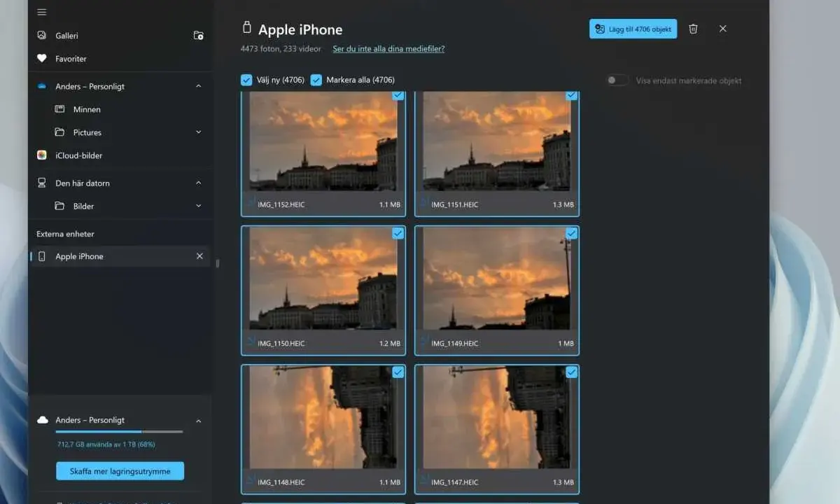Remove Apple iPhone using its X icon

(199, 256)
